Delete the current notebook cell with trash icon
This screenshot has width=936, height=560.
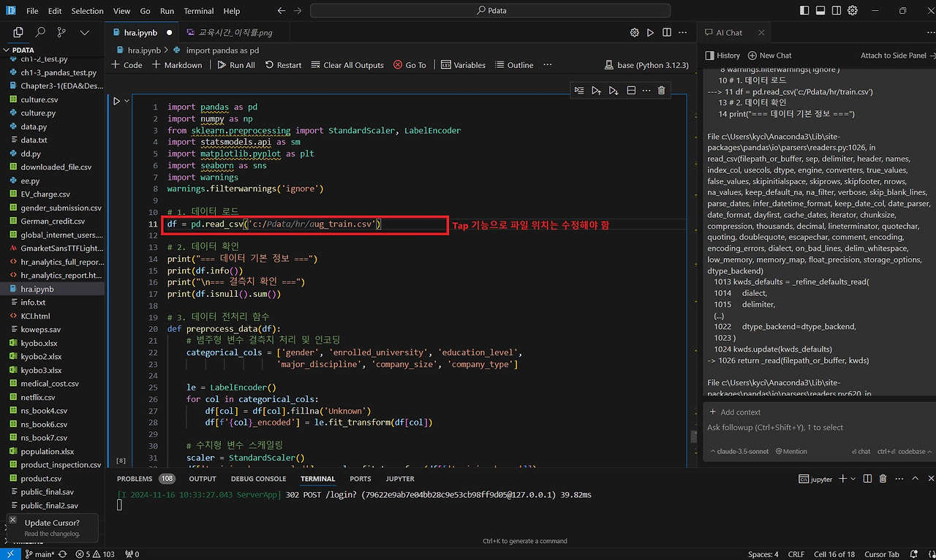[x=661, y=91]
